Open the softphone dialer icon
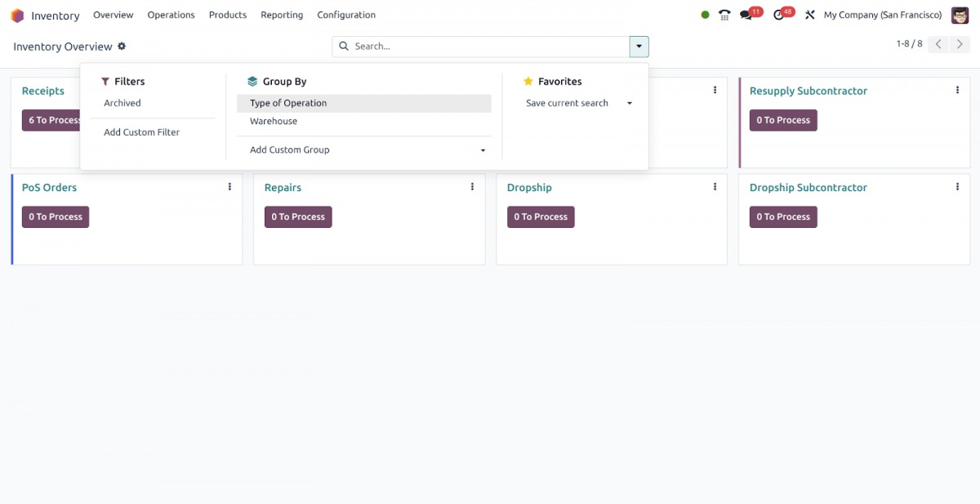980x504 pixels. point(724,14)
